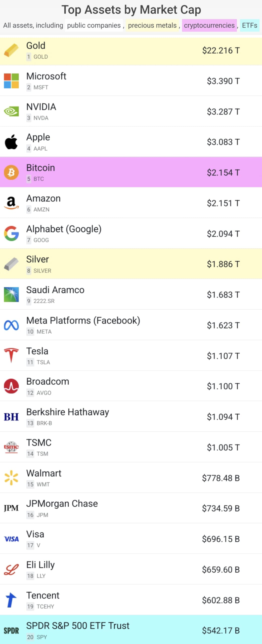Click the Eli Lilly logo
This screenshot has height=644, width=262.
[11, 570]
